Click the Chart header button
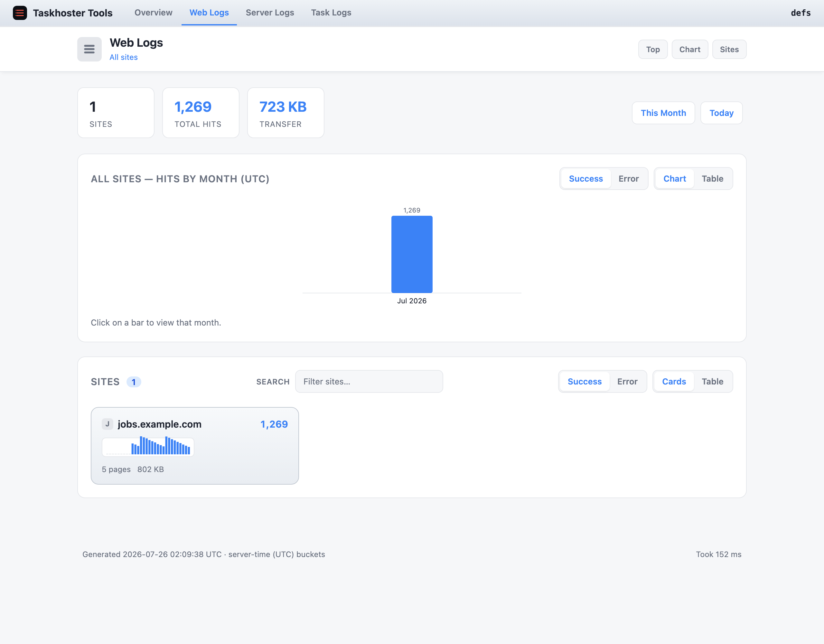 690,50
